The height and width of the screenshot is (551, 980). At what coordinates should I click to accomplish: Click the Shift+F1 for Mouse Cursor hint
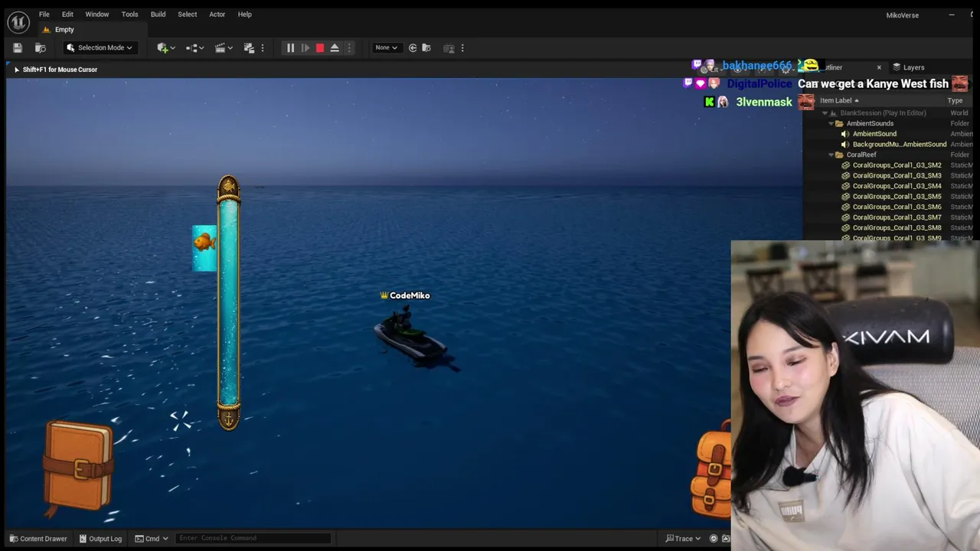60,70
